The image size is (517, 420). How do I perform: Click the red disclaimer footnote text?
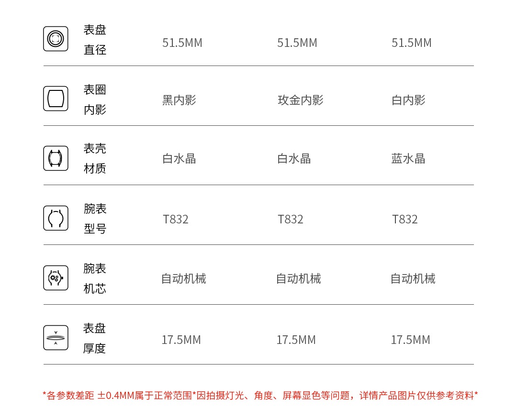tap(260, 396)
